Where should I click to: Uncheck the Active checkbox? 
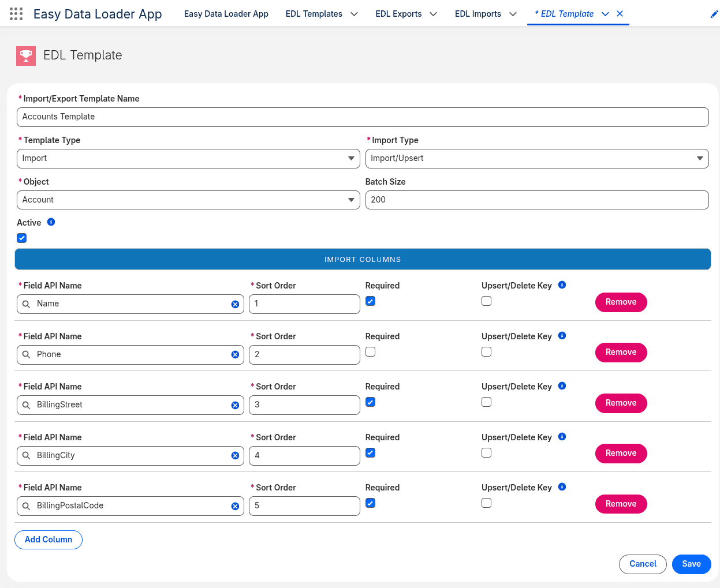coord(22,238)
